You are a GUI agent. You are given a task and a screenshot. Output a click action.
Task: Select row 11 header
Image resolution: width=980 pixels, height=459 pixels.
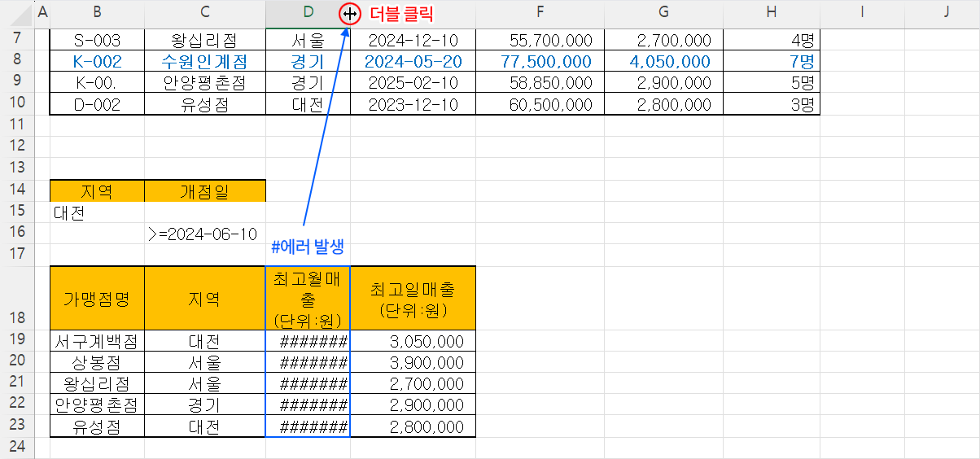click(17, 125)
